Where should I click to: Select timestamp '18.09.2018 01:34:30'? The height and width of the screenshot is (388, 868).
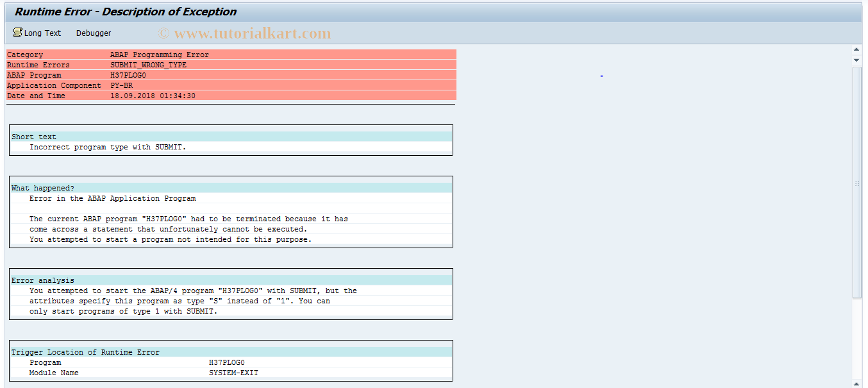[x=153, y=96]
